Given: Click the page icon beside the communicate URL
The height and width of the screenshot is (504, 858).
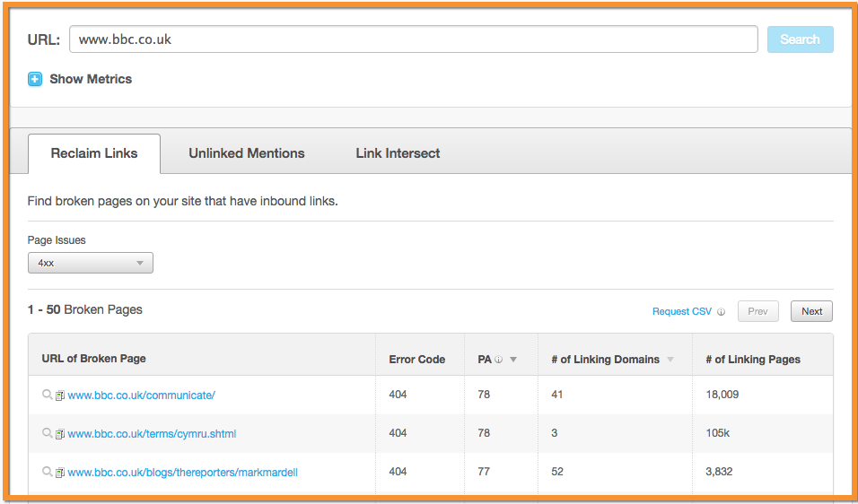Looking at the screenshot, I should 60,395.
